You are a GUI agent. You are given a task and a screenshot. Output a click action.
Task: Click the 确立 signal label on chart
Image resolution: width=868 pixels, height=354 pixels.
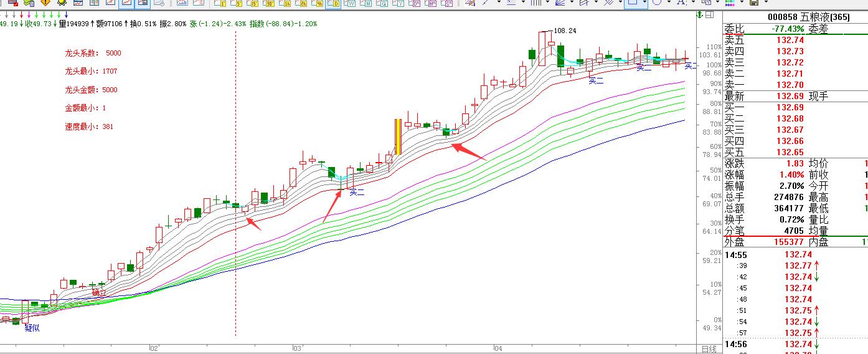(x=99, y=292)
